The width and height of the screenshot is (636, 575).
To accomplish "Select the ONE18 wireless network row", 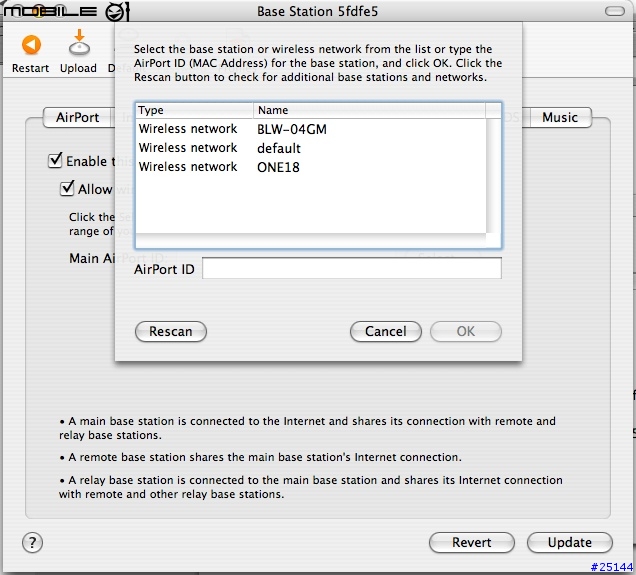I will 311,167.
